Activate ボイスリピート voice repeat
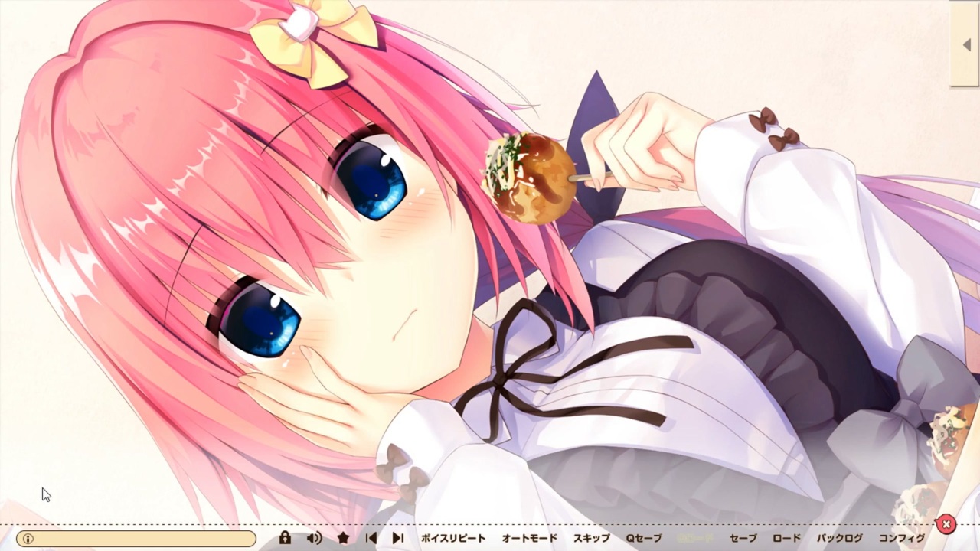The height and width of the screenshot is (551, 980). [x=453, y=538]
